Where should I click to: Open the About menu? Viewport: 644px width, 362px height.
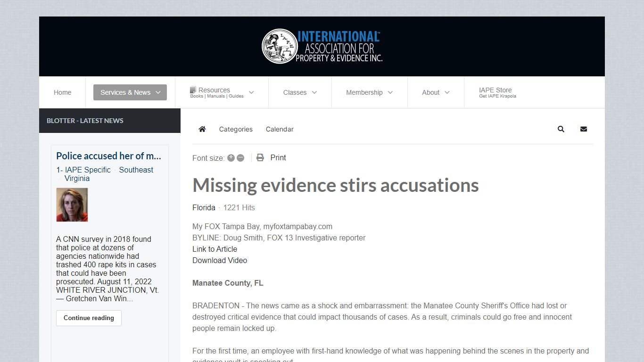coord(430,92)
